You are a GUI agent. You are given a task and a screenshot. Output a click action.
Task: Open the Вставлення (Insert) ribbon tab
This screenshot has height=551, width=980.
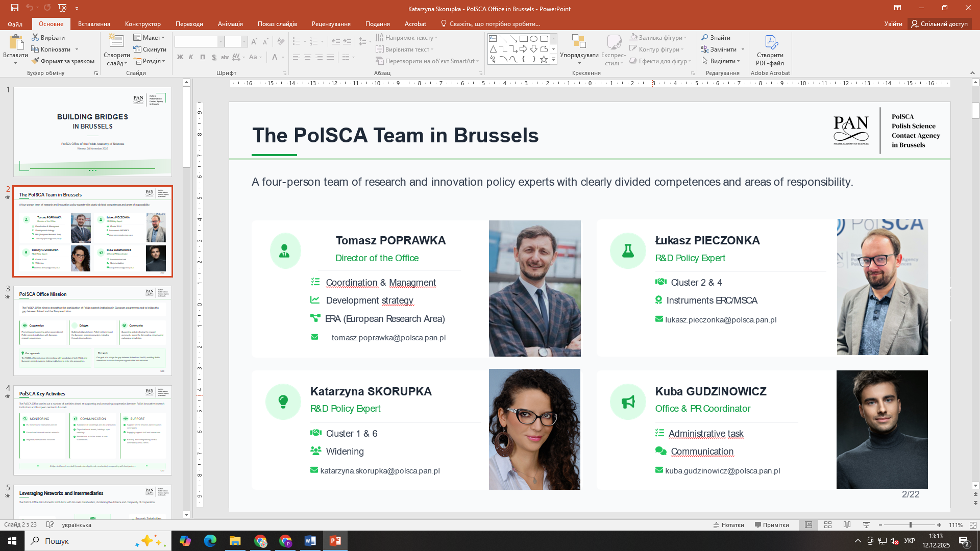pos(94,24)
